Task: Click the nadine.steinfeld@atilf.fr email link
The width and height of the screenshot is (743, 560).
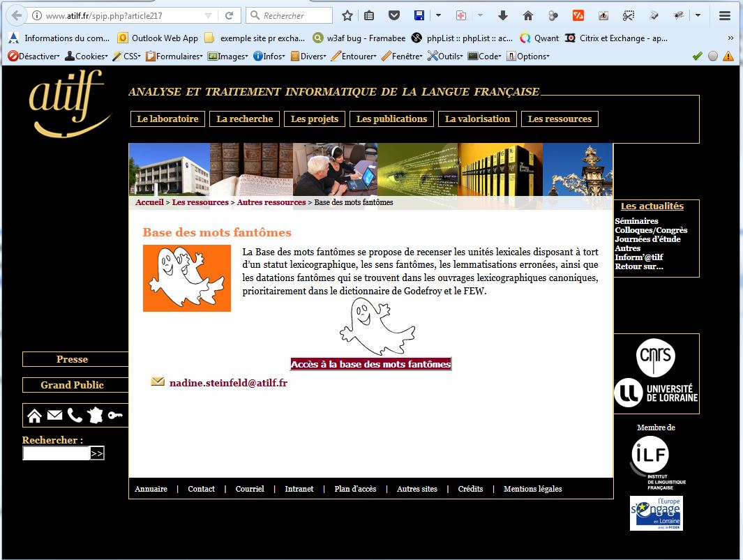Action: 228,383
